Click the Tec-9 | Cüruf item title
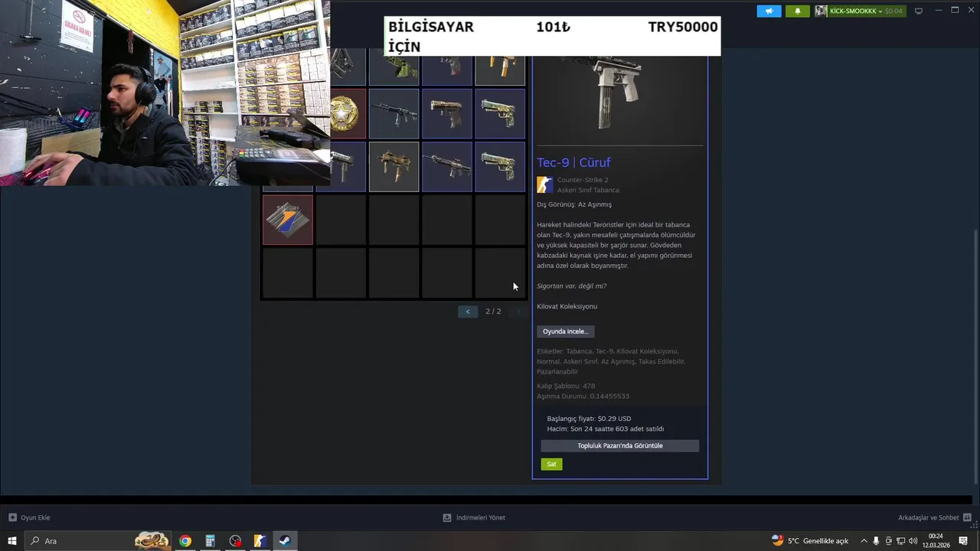The width and height of the screenshot is (980, 551). coord(573,162)
